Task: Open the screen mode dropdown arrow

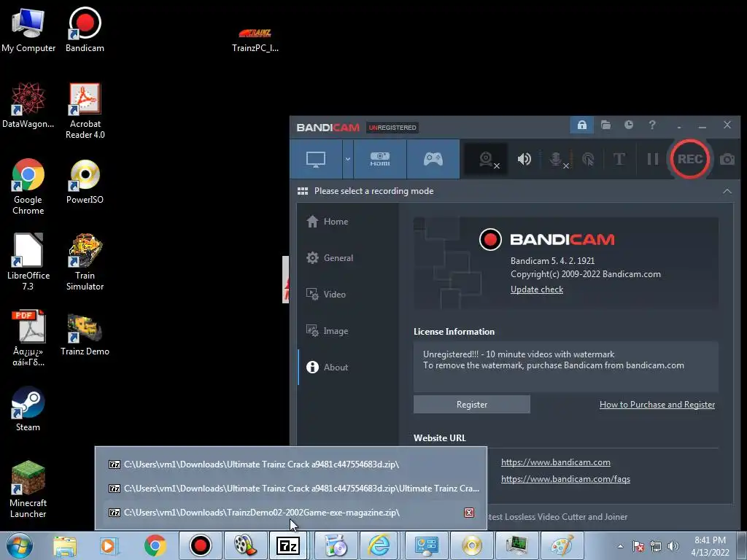Action: tap(348, 159)
